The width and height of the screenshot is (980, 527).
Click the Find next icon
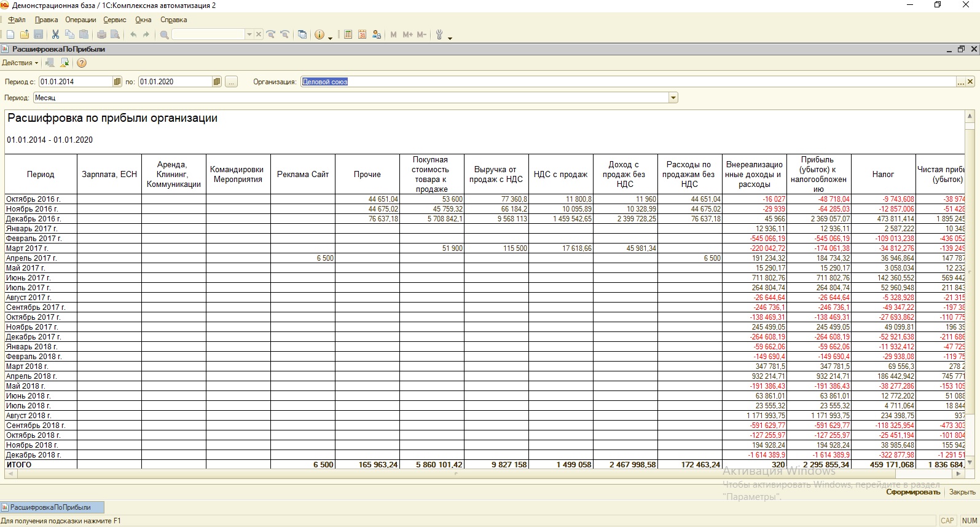click(x=271, y=34)
